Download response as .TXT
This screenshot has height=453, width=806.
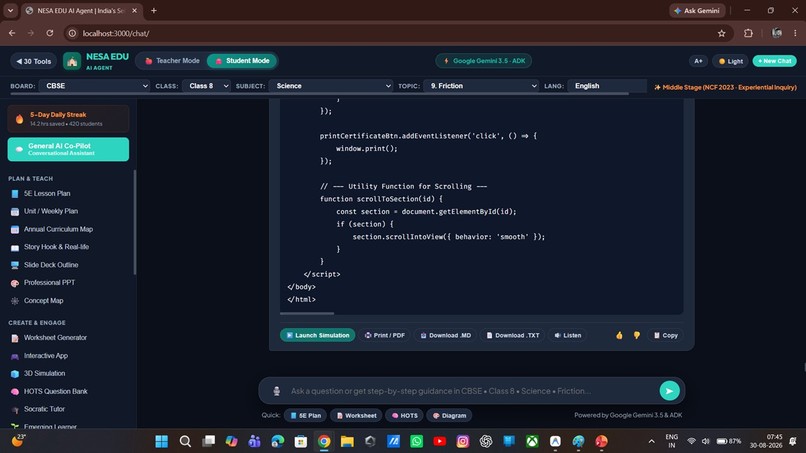512,335
